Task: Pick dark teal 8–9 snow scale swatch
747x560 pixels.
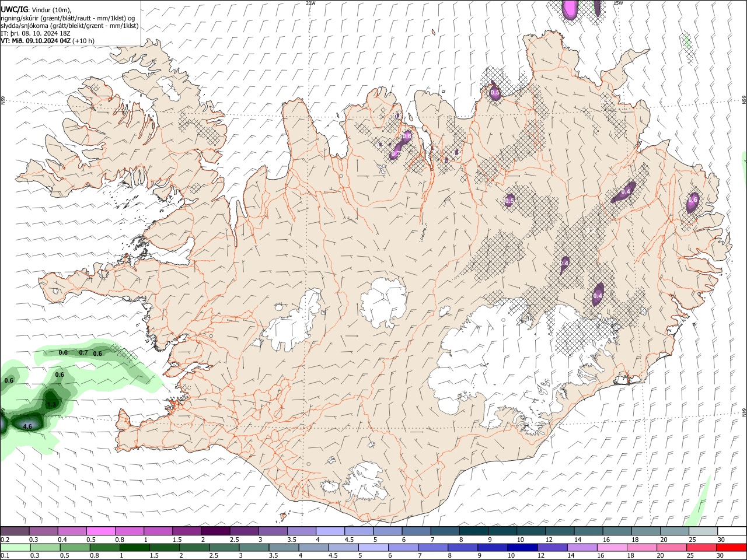Action: tap(474, 531)
